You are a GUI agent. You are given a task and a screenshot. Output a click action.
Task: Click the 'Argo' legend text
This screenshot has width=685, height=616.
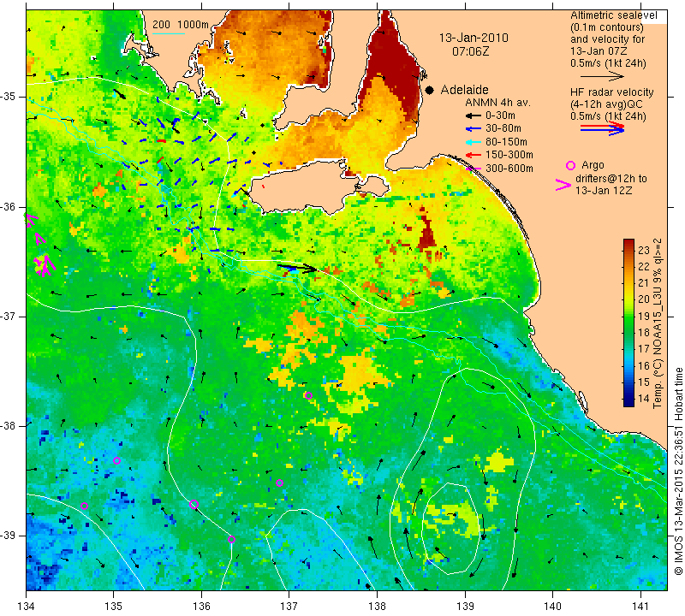pyautogui.click(x=593, y=165)
